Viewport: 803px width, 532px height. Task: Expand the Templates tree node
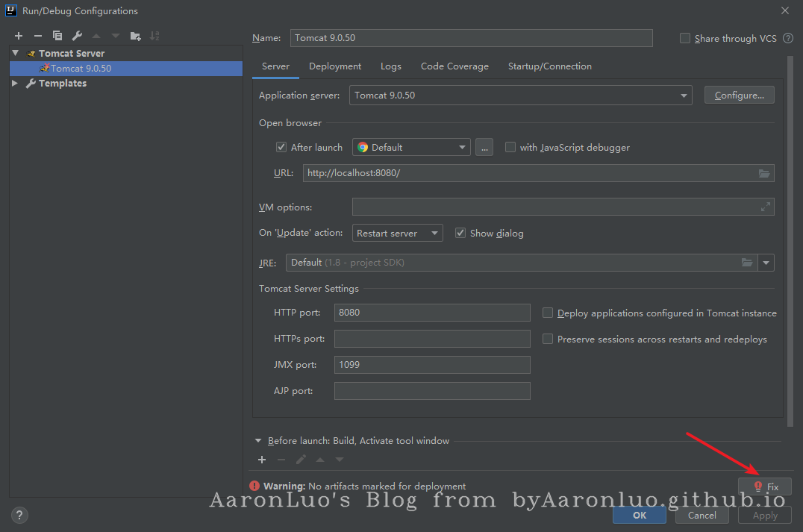[15, 84]
